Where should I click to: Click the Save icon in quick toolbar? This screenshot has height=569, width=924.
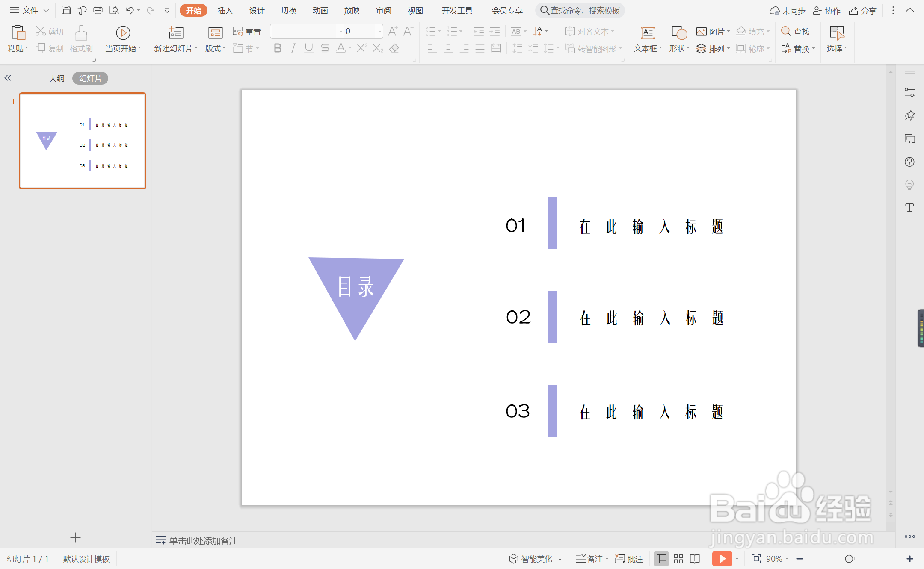pyautogui.click(x=66, y=10)
